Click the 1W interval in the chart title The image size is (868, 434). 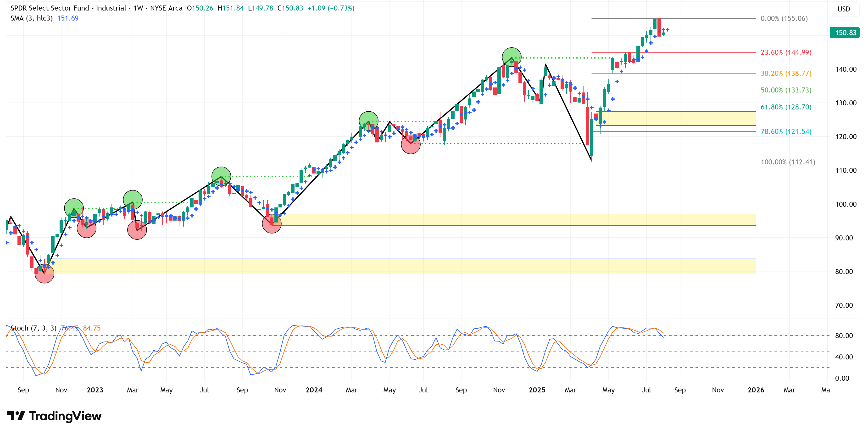click(x=138, y=8)
